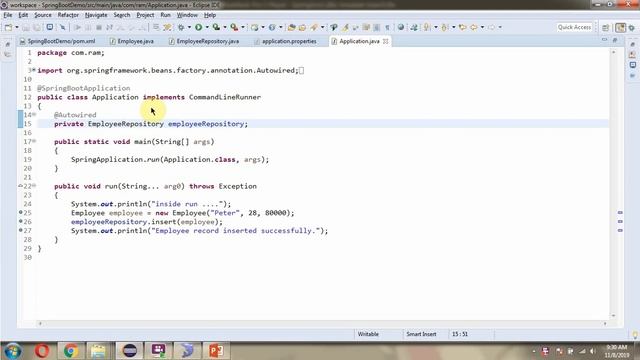Open the Window menu
640x360 pixels.
(187, 15)
